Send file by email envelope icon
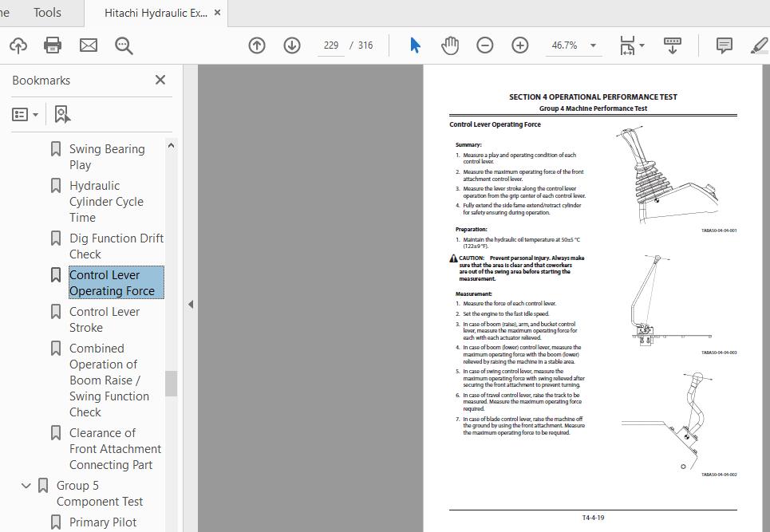Screen dimensions: 770x532 (x=89, y=45)
